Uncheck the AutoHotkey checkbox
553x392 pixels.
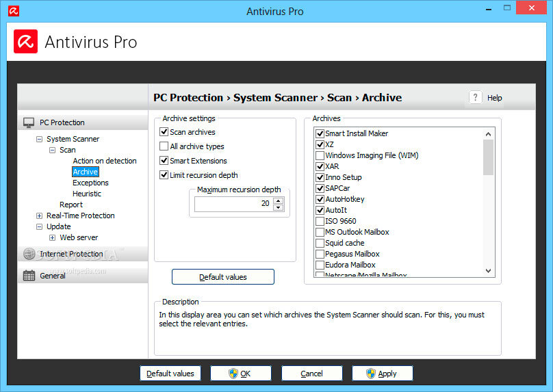320,199
